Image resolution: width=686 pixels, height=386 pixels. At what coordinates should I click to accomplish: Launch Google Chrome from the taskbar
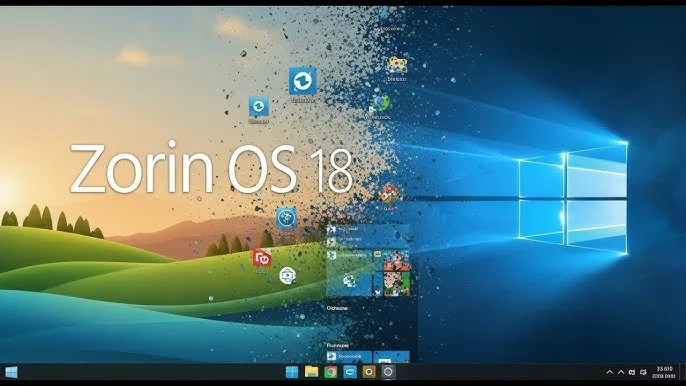pos(330,372)
